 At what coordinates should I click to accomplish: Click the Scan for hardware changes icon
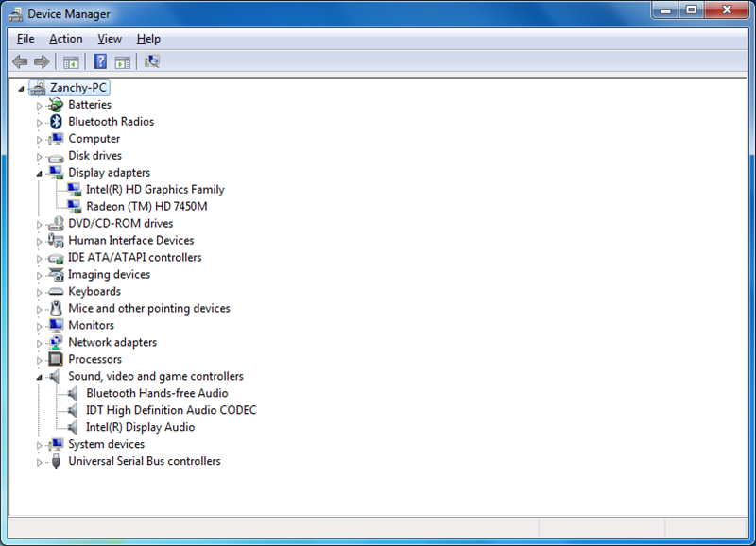point(152,61)
